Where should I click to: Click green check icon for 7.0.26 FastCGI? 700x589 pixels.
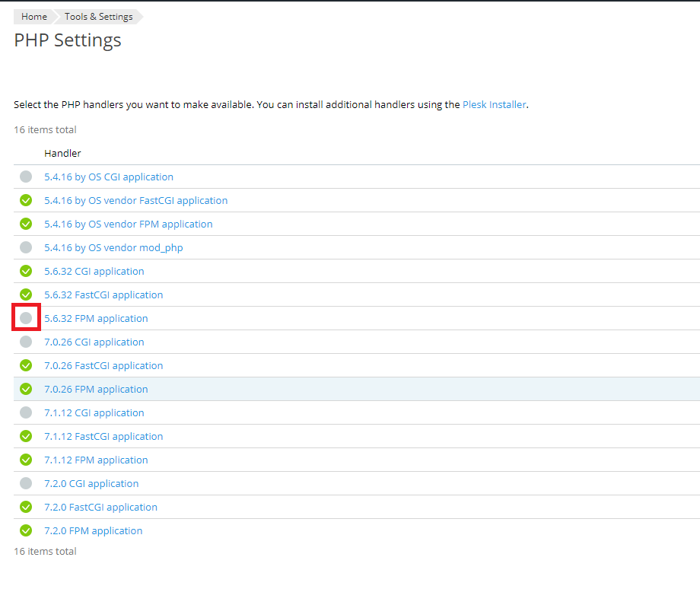pos(26,365)
